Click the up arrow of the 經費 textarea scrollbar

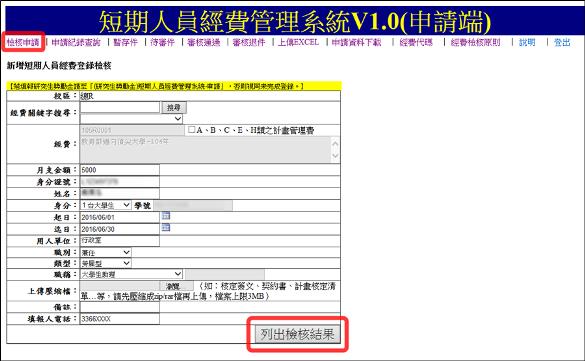[x=335, y=143]
